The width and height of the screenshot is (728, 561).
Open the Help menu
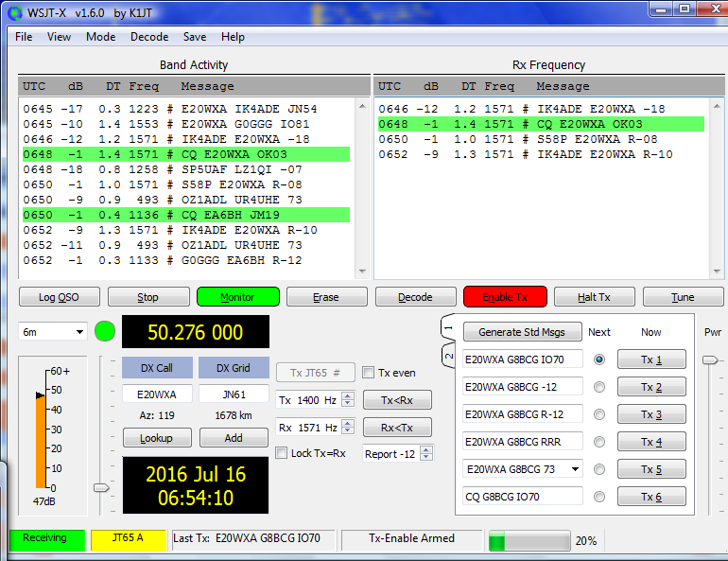pyautogui.click(x=233, y=37)
